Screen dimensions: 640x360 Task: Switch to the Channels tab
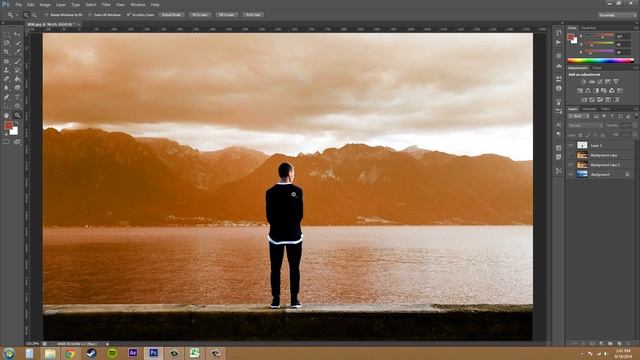pos(589,109)
